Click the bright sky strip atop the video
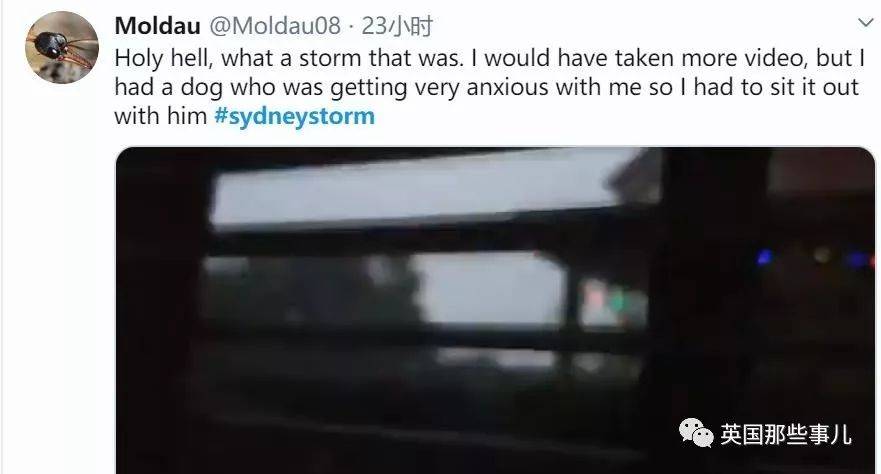The image size is (881, 474). (427, 188)
